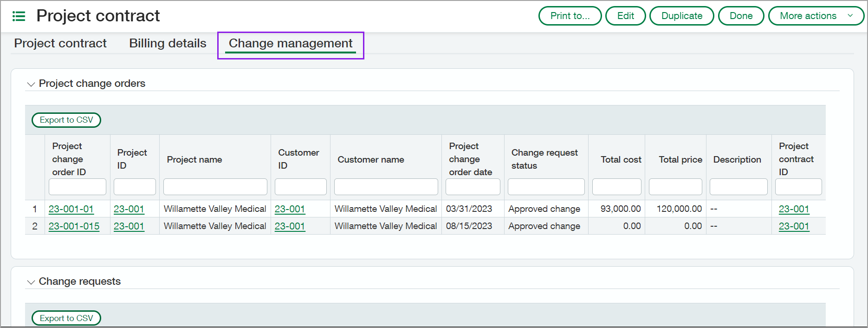Focus the Change request status filter box
Viewport: 868px width, 328px height.
pos(546,187)
